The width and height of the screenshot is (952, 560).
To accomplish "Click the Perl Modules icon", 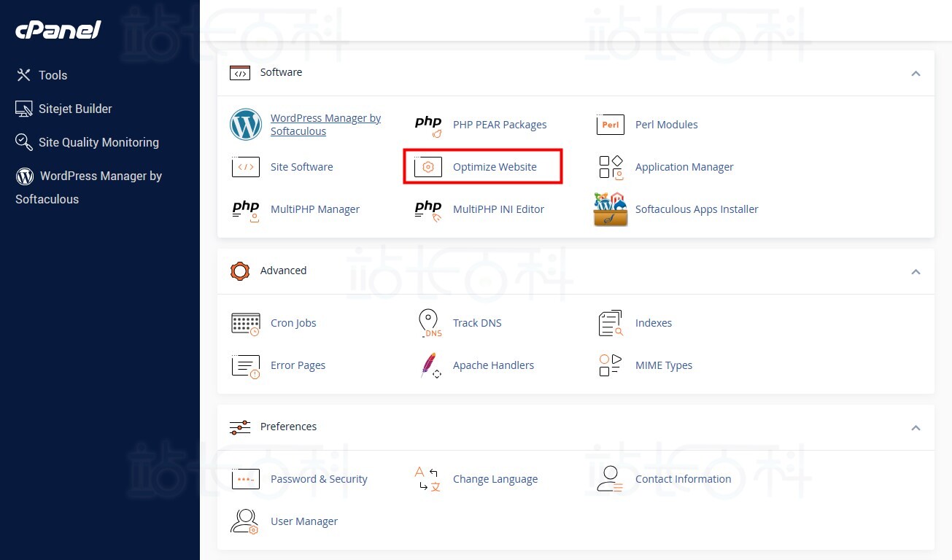I will point(611,125).
